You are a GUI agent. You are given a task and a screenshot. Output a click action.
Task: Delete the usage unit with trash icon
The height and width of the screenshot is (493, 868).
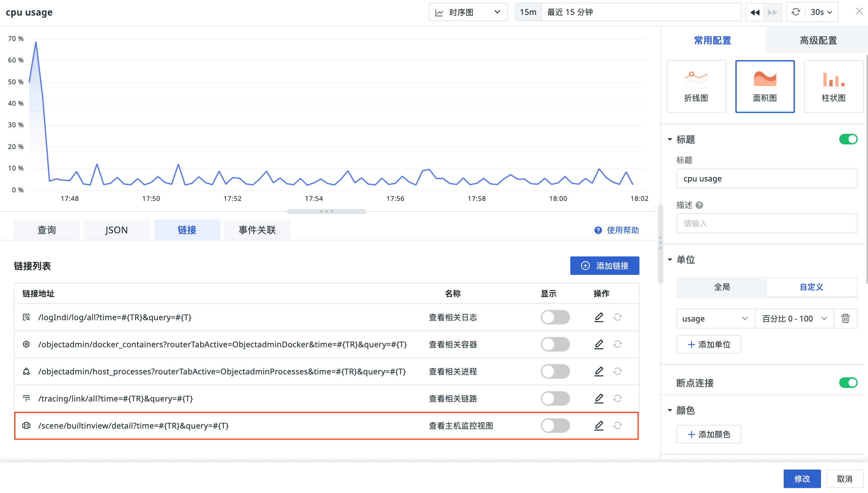[845, 319]
